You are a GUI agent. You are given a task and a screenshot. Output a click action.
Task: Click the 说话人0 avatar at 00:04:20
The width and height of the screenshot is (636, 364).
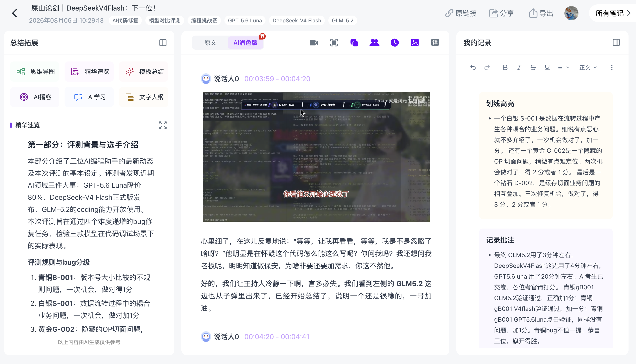(x=206, y=337)
